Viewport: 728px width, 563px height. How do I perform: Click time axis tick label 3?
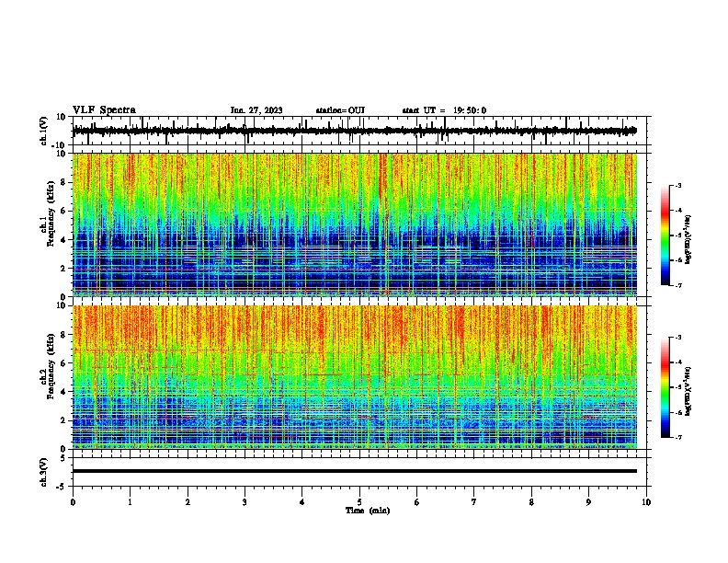[x=245, y=502]
